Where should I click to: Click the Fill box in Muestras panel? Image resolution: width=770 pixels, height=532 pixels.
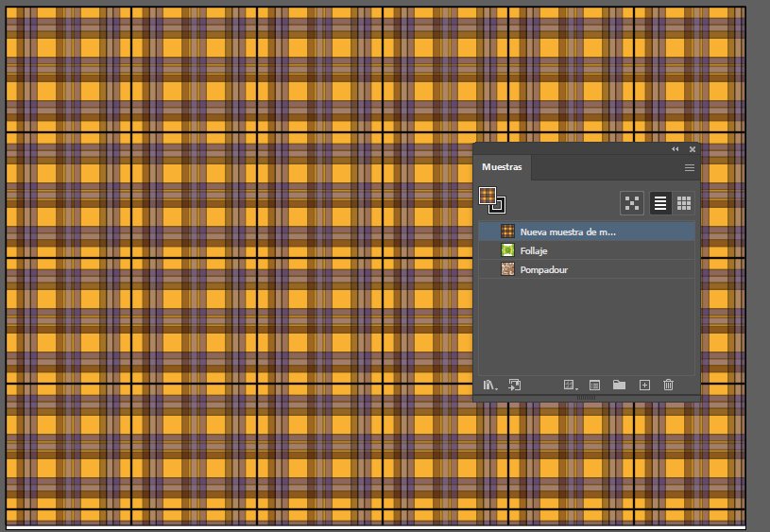pyautogui.click(x=488, y=196)
